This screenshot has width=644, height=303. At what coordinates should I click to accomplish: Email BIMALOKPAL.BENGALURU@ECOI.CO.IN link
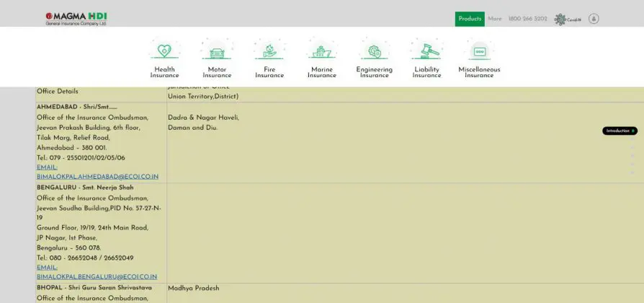click(97, 277)
